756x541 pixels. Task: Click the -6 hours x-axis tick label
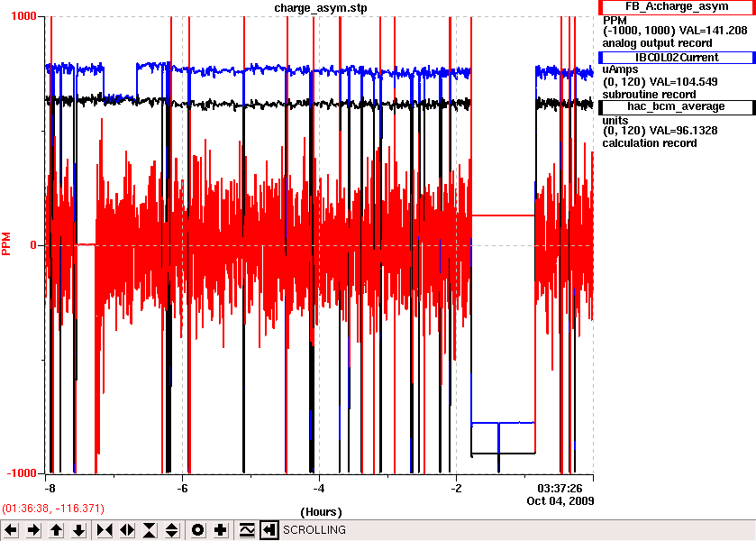[x=182, y=488]
